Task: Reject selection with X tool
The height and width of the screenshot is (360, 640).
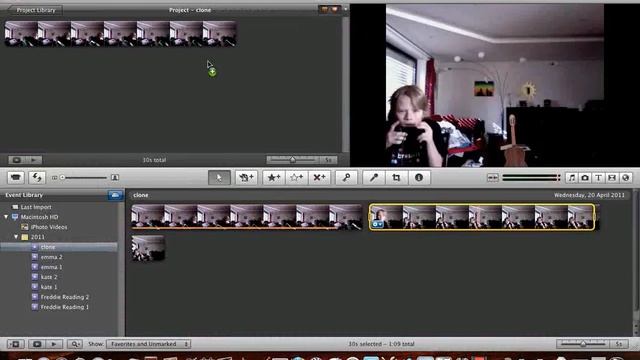Action: [319, 178]
